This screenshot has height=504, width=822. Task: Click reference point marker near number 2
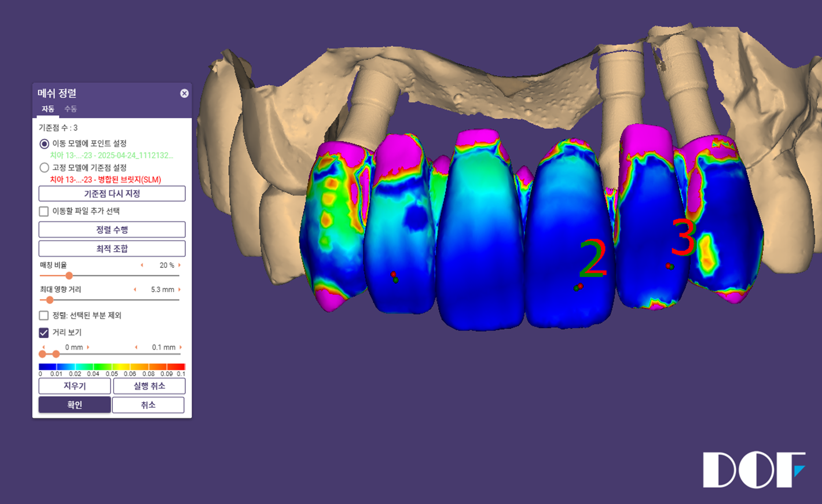coord(578,287)
